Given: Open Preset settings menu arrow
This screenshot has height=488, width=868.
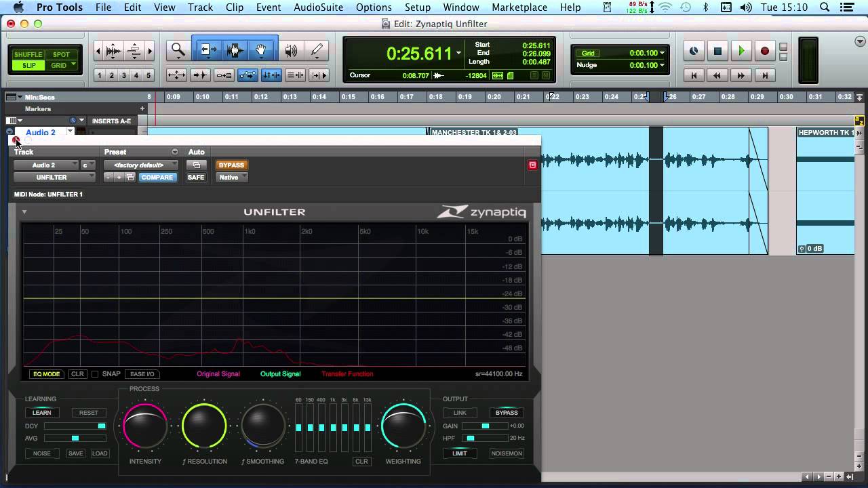Looking at the screenshot, I should pyautogui.click(x=175, y=152).
